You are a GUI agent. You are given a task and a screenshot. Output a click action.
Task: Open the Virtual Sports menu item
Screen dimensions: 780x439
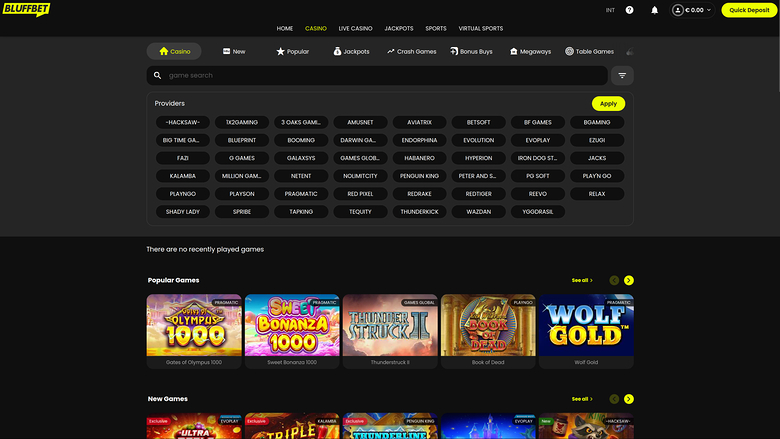coord(481,28)
